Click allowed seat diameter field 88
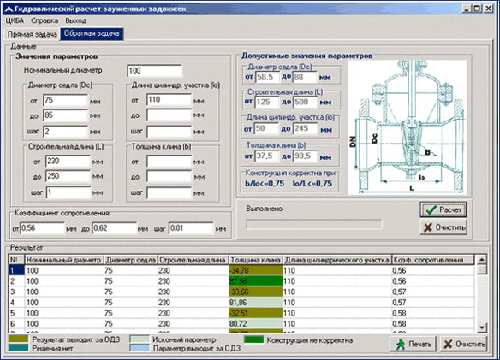The image size is (500, 360). coord(305,77)
